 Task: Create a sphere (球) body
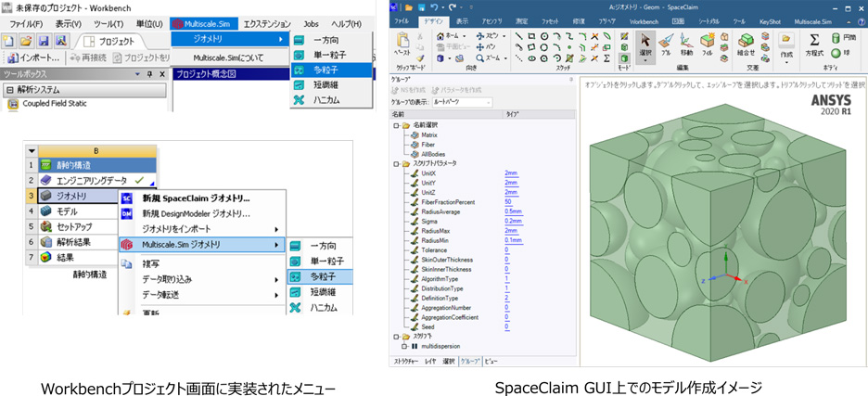pyautogui.click(x=838, y=53)
